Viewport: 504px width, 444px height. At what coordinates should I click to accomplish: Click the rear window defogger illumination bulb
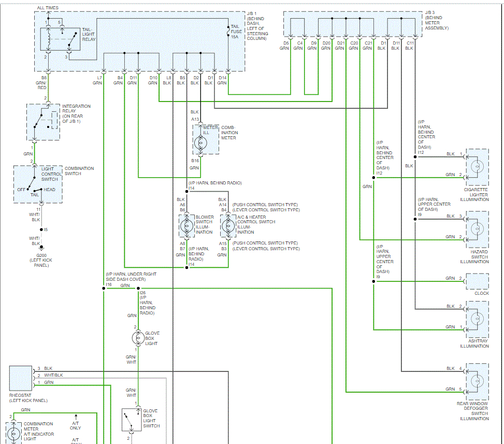tap(477, 381)
